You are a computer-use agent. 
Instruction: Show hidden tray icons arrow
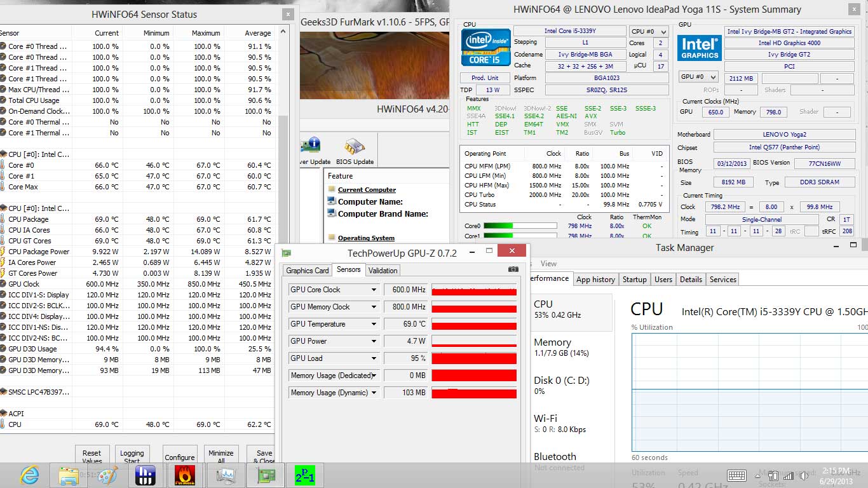pos(756,475)
